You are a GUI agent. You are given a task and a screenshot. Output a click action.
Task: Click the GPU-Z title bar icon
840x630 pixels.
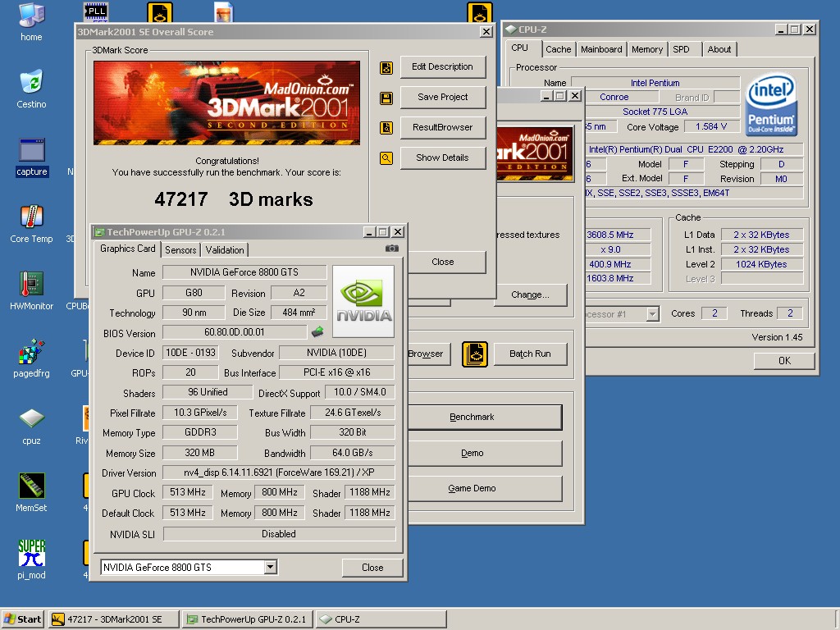pyautogui.click(x=98, y=232)
